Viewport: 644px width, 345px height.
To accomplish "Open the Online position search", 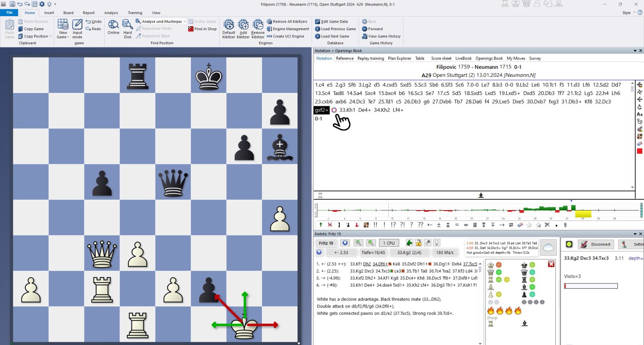I will (114, 27).
